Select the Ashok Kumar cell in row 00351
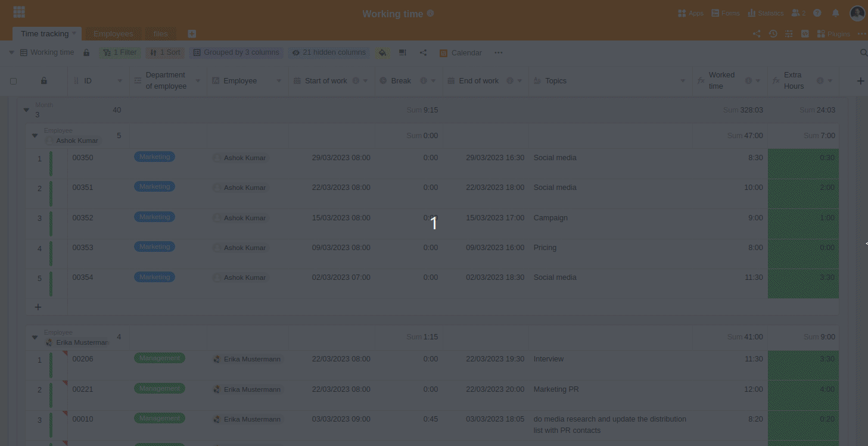 248,194
